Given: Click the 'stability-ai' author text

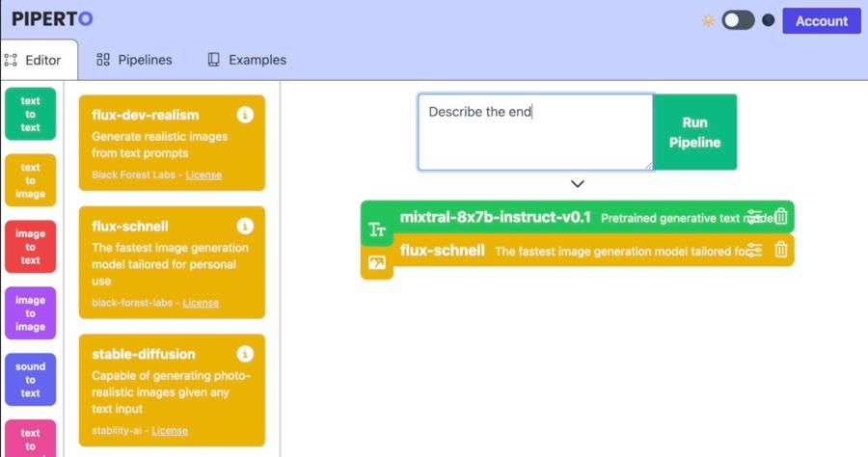Looking at the screenshot, I should pyautogui.click(x=117, y=430).
